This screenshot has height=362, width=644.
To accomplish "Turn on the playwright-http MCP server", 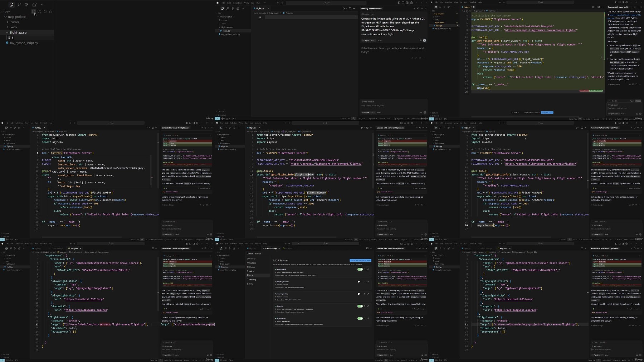I will click(x=359, y=294).
